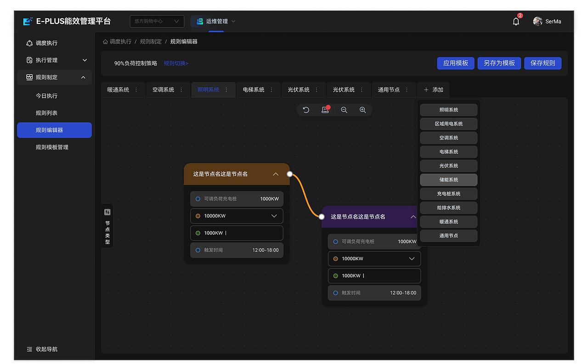Open the 通用节点 tab options menu
Image resolution: width=588 pixels, height=364 pixels.
pyautogui.click(x=407, y=90)
